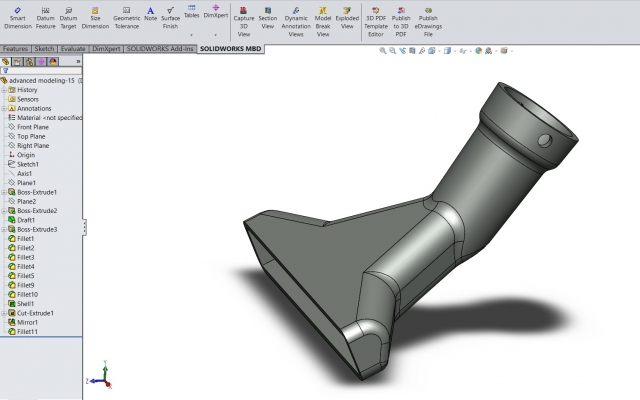The height and width of the screenshot is (400, 640).
Task: Switch to the Evaluate tab
Action: coord(73,49)
